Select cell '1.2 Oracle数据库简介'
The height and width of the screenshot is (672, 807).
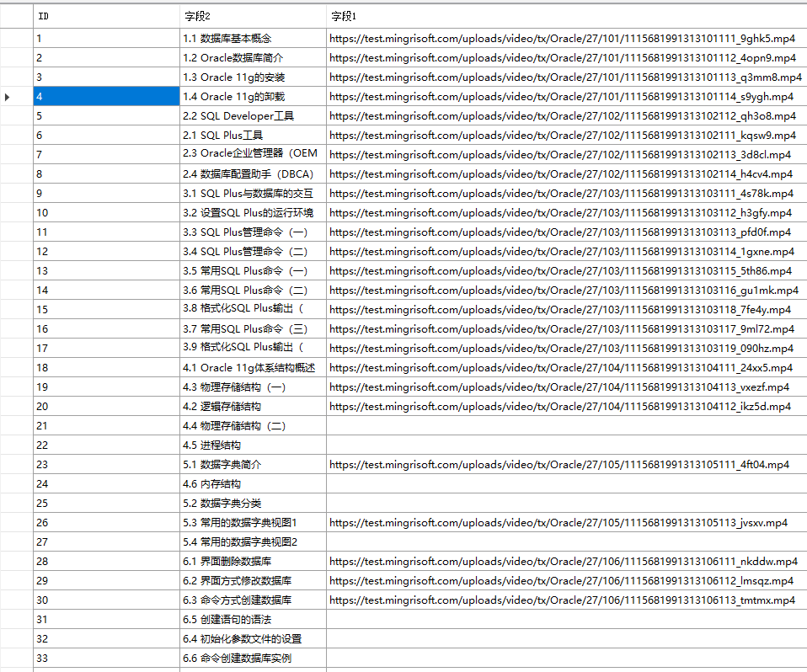click(253, 58)
